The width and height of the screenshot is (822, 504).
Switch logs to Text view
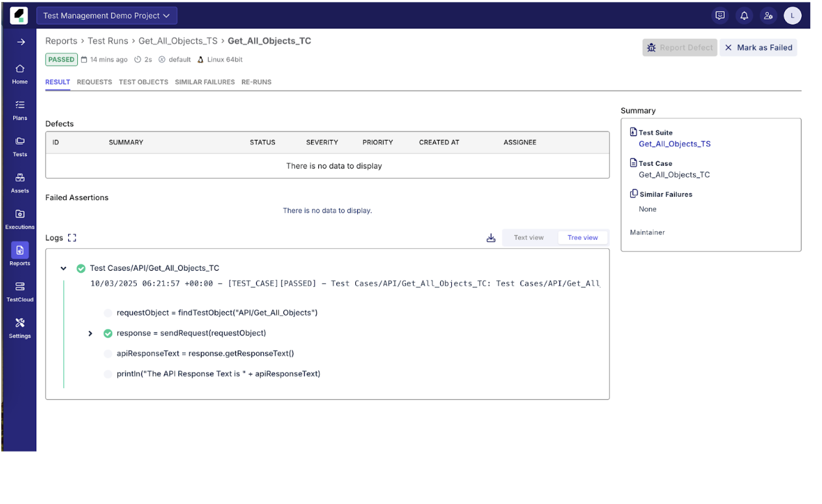(x=529, y=237)
